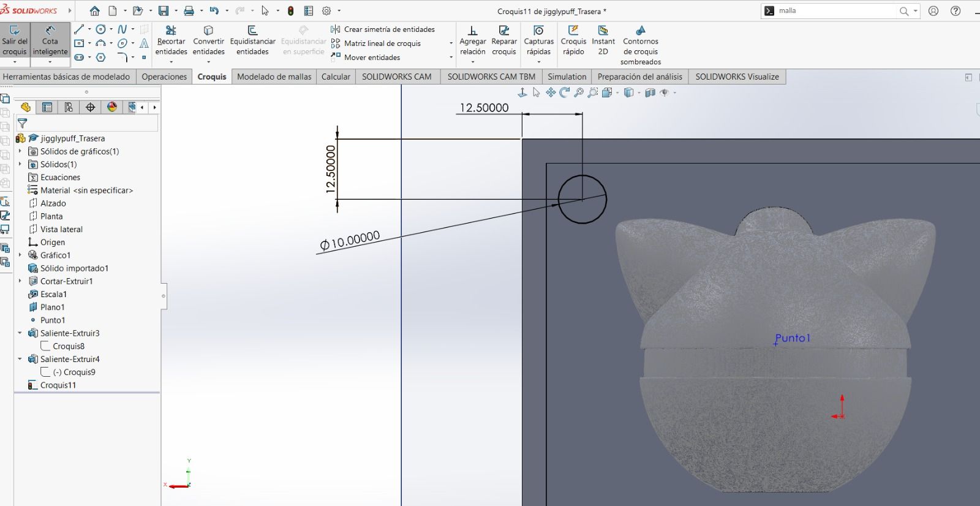980x506 pixels.
Task: Select Material <sin especificar> tree item
Action: pos(86,191)
